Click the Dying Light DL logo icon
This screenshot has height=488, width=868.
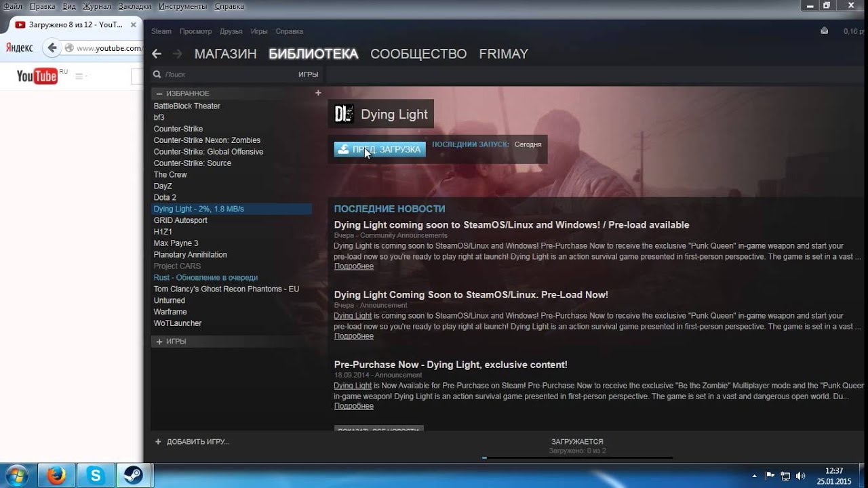344,114
